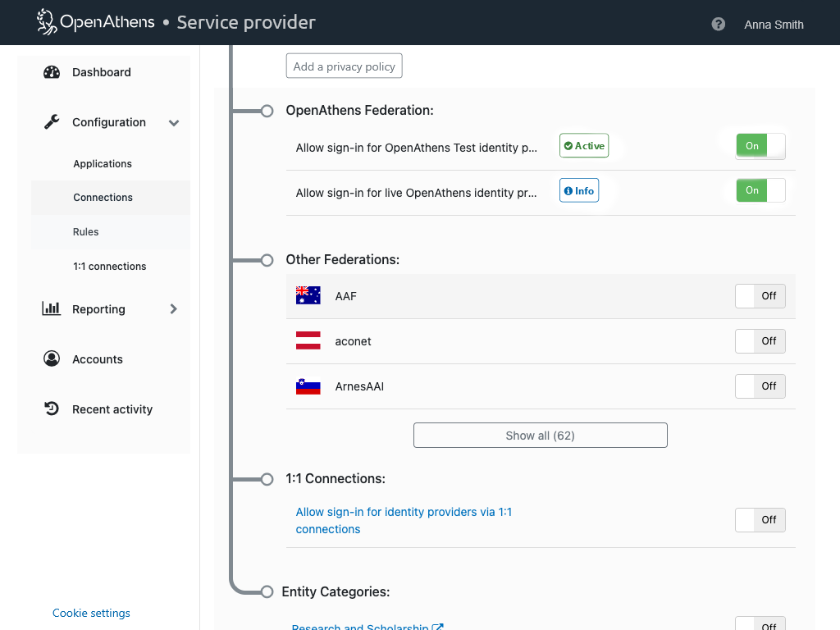The width and height of the screenshot is (840, 630).
Task: Turn off live OpenAthens identity provider sign-in
Action: point(760,190)
